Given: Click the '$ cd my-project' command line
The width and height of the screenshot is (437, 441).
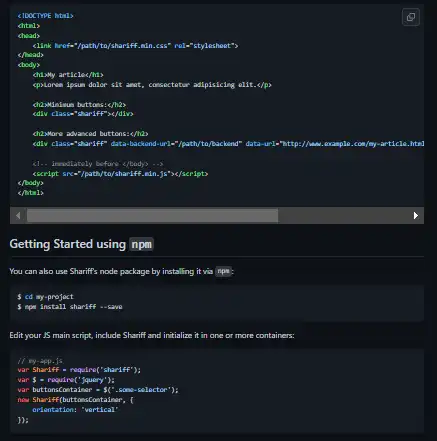Looking at the screenshot, I should [45, 297].
